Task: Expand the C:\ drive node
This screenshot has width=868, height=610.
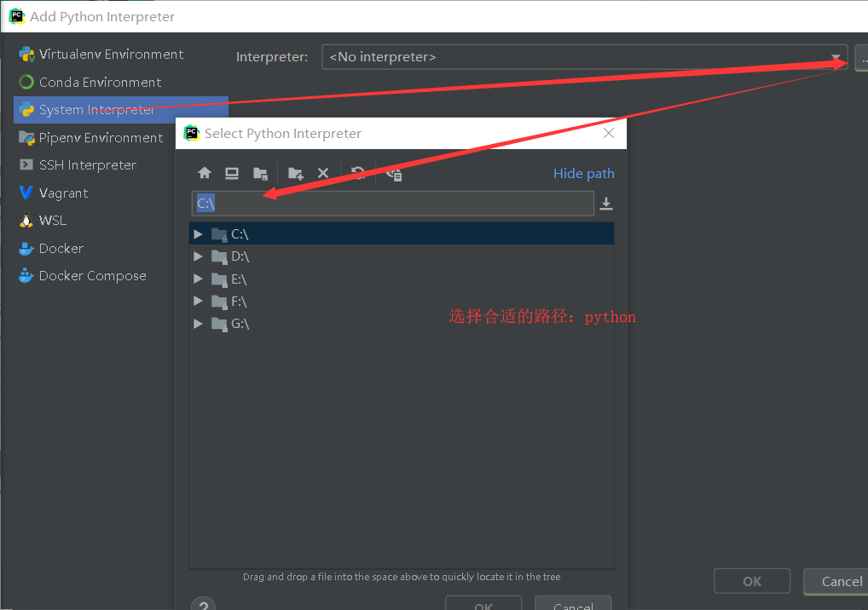Action: pos(198,234)
